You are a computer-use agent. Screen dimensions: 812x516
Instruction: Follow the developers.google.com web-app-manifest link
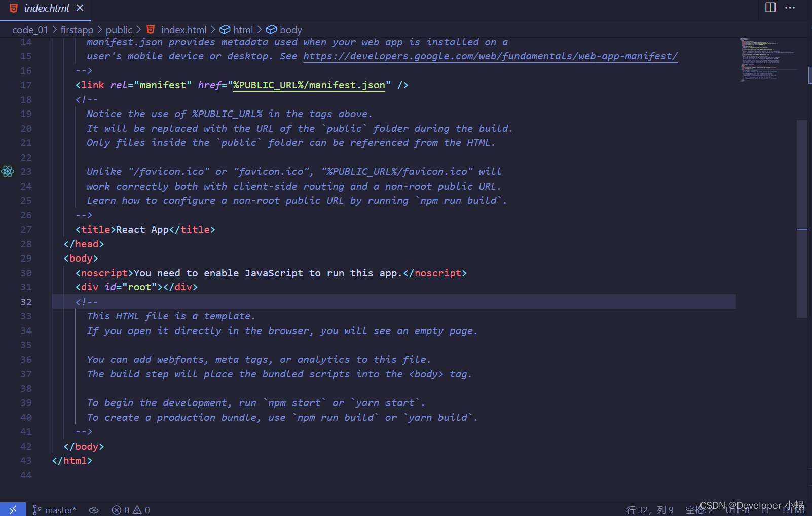(490, 56)
